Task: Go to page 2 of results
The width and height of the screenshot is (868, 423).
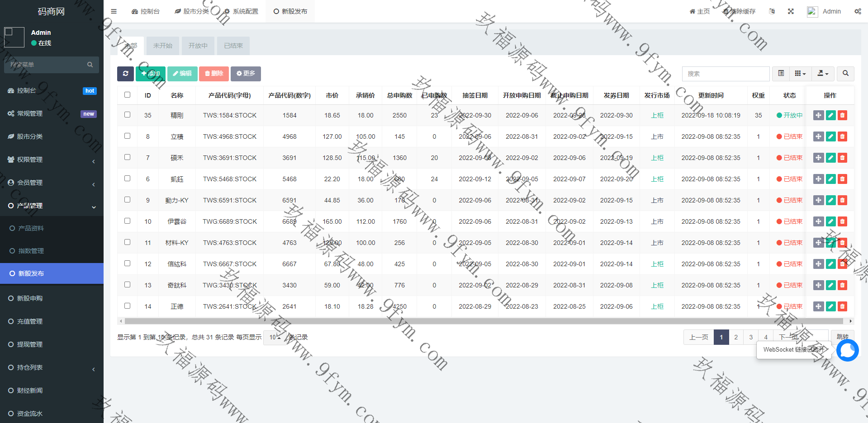Action: pos(736,337)
